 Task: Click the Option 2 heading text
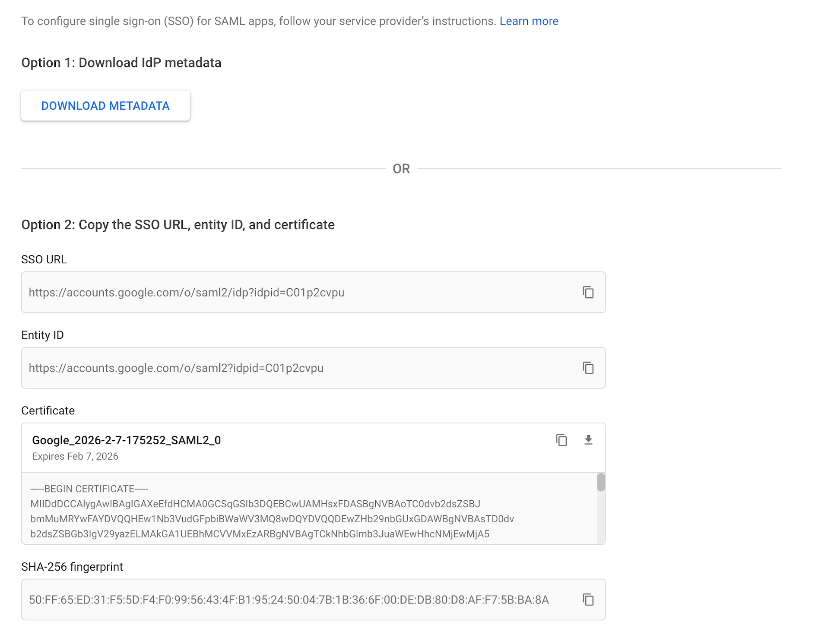tap(178, 224)
